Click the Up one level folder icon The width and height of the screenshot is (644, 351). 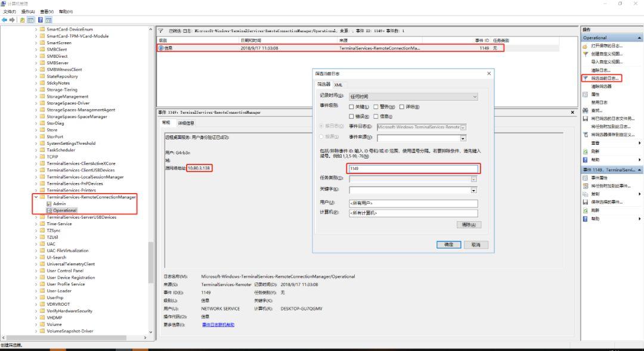[22, 20]
